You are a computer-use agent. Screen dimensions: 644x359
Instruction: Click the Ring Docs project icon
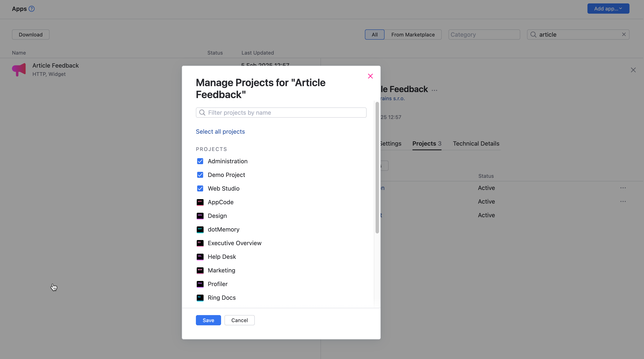[x=200, y=298]
